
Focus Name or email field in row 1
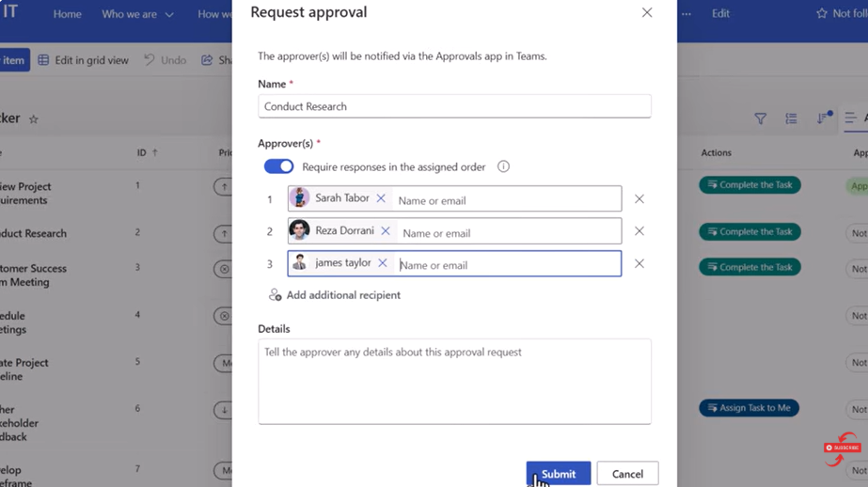coord(507,200)
